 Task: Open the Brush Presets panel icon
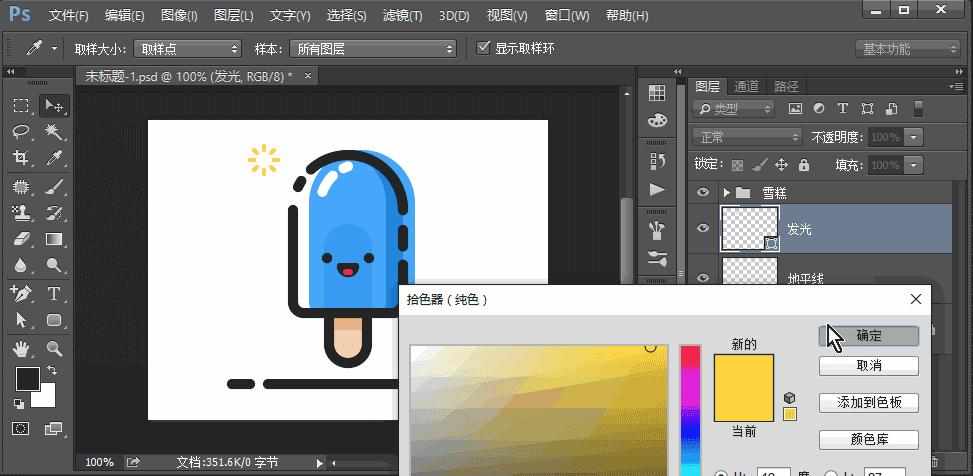(657, 230)
